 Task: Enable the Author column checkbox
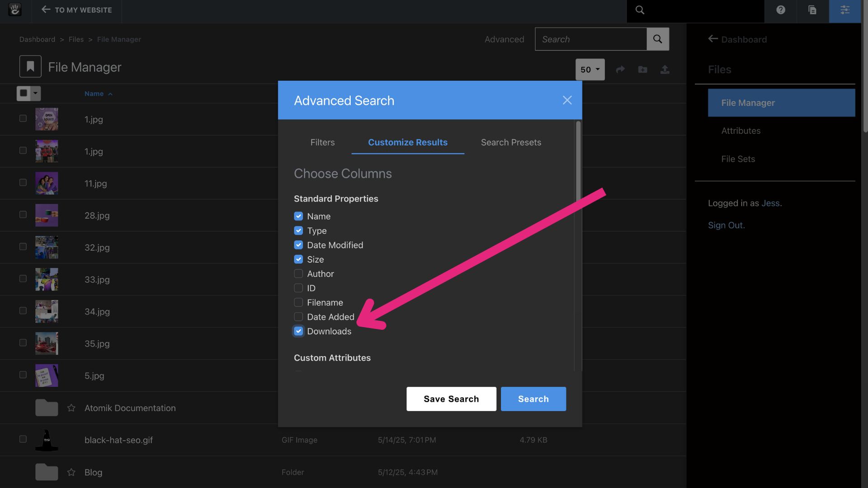pyautogui.click(x=298, y=274)
